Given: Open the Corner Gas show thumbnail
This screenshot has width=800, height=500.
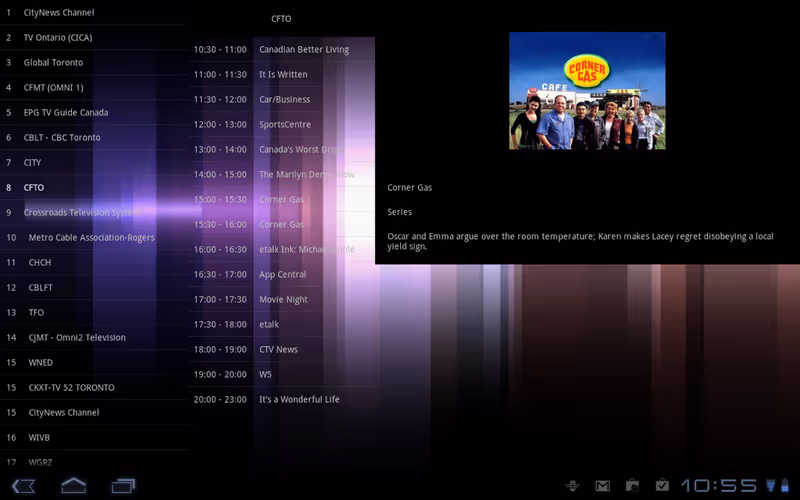Looking at the screenshot, I should (x=587, y=91).
